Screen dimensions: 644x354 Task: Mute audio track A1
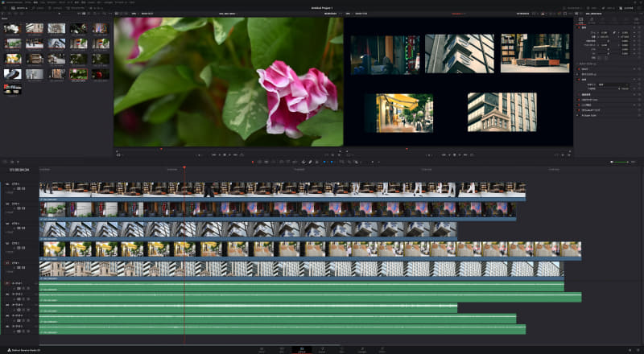(x=28, y=288)
